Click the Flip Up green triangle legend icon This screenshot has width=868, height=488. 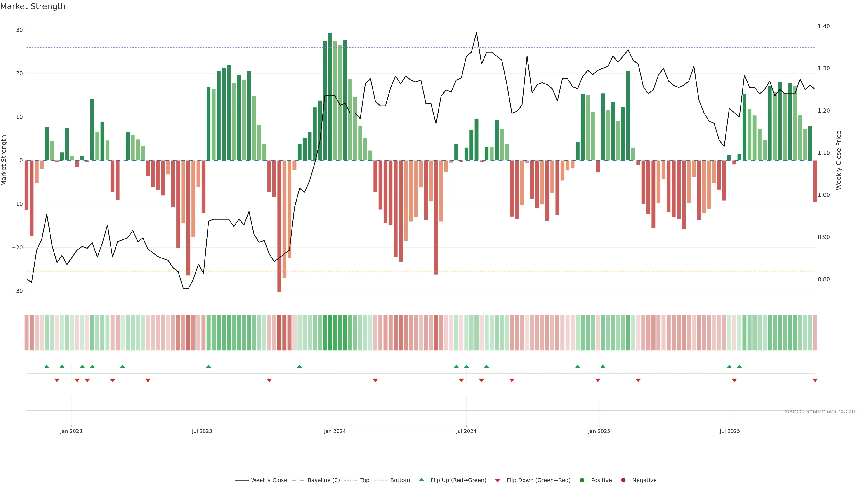coord(421,480)
